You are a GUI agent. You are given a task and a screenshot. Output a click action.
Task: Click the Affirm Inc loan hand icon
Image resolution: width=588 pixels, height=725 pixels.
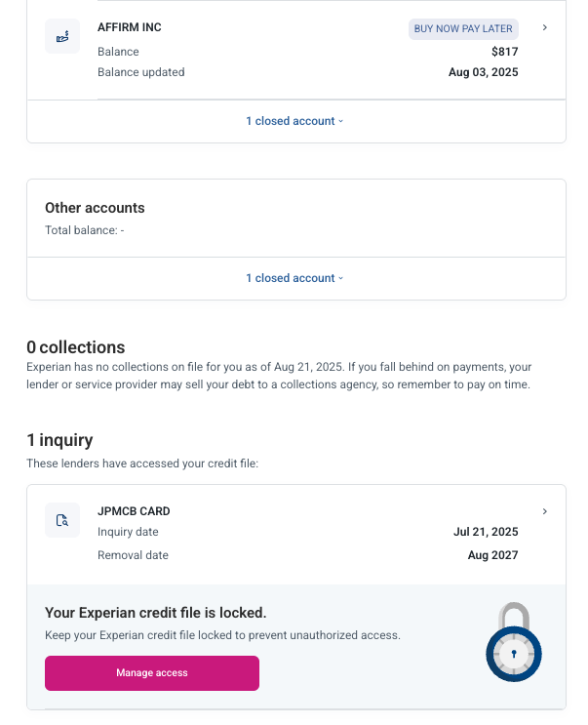(x=62, y=37)
